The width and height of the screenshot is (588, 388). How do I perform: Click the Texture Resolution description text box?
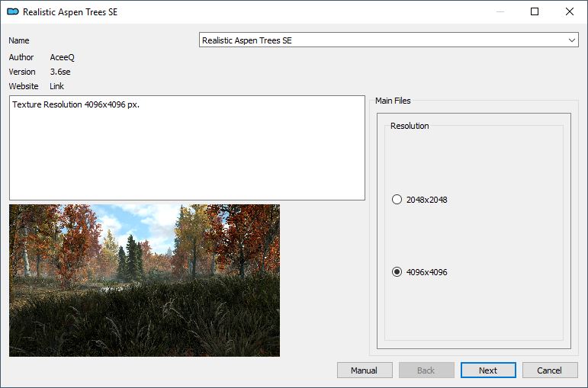coord(187,148)
